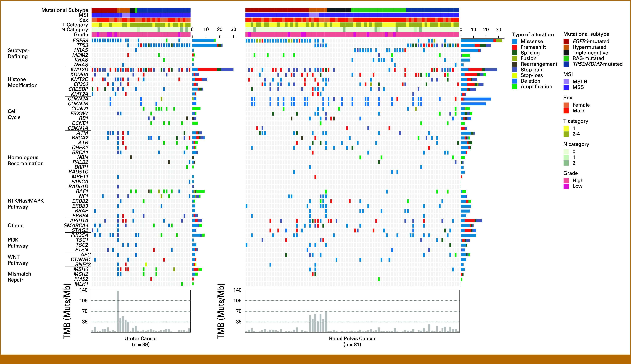Click the CDKN2A gene label

click(x=78, y=99)
